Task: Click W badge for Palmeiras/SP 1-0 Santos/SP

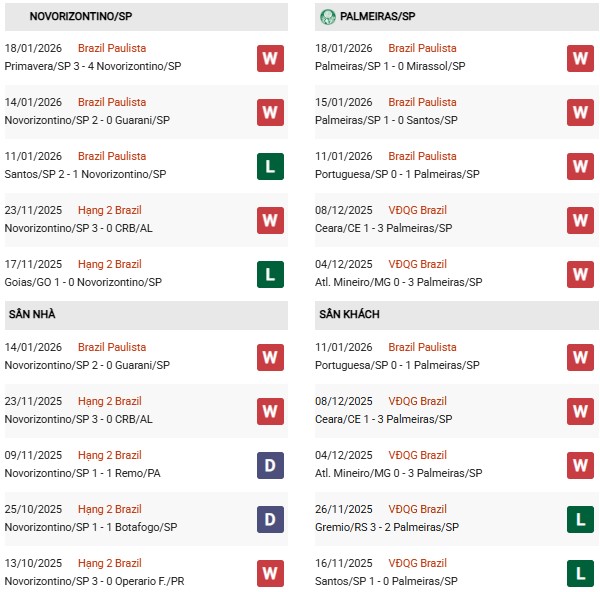Action: click(x=580, y=112)
